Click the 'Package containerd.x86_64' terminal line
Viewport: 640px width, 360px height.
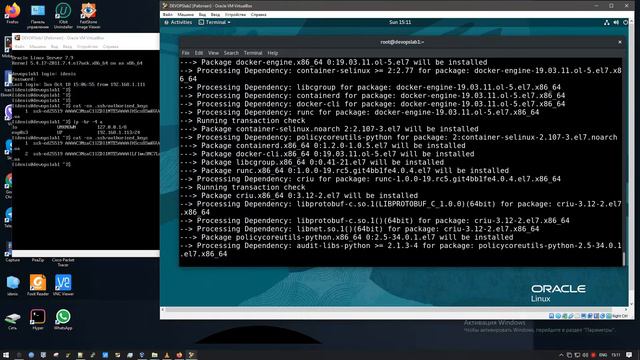click(322, 146)
